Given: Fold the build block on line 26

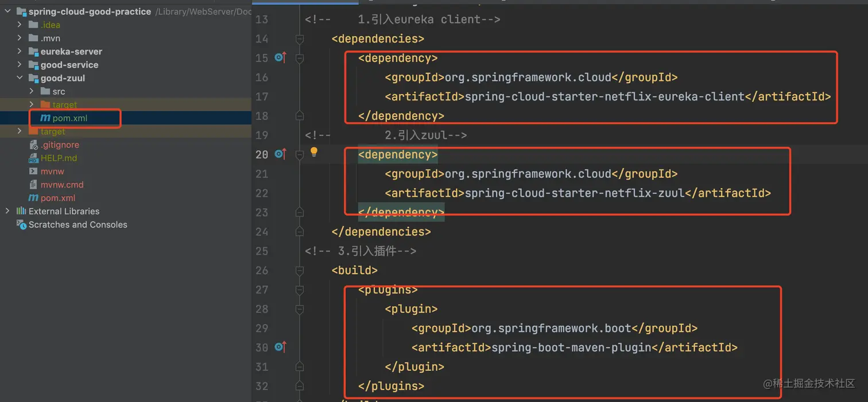Looking at the screenshot, I should point(299,270).
